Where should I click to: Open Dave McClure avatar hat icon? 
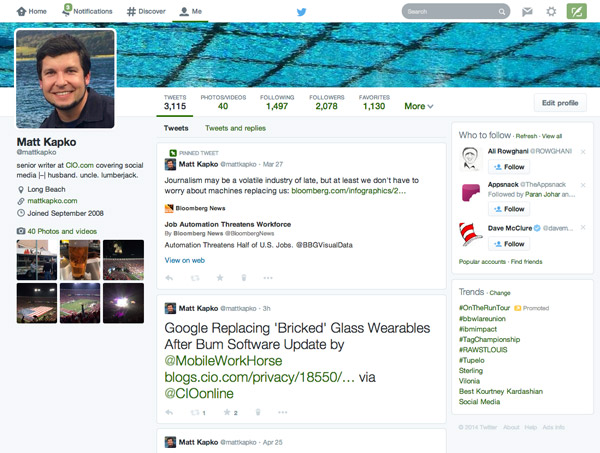[x=470, y=234]
